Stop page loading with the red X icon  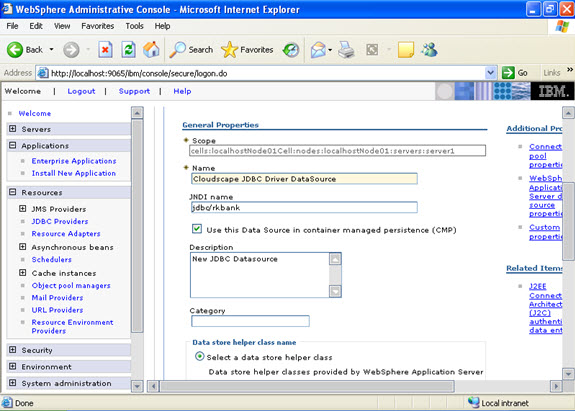coord(105,49)
